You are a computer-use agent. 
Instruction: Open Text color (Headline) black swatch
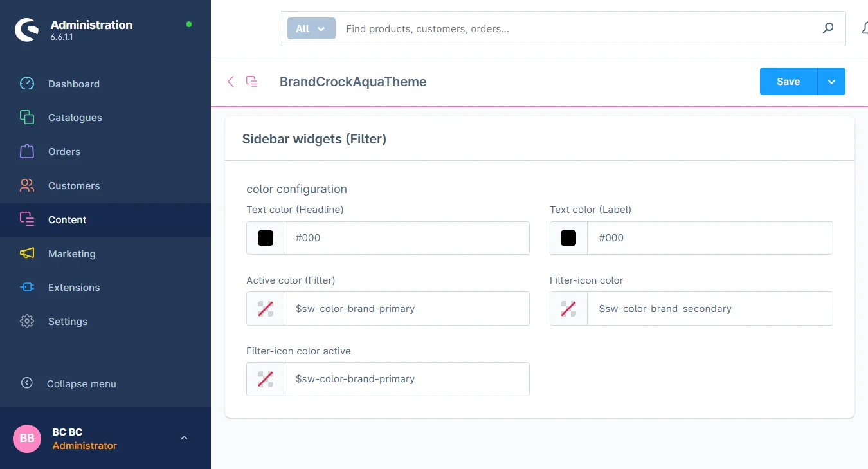click(x=266, y=238)
